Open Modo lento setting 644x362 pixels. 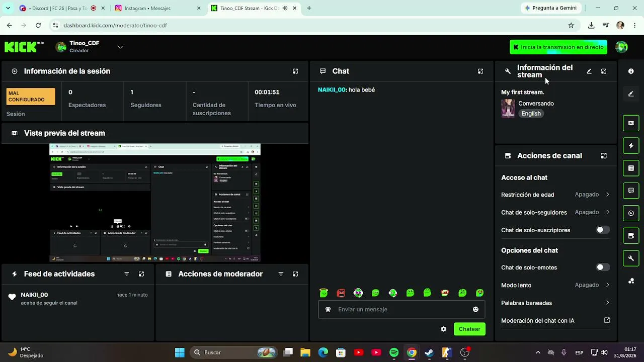555,285
